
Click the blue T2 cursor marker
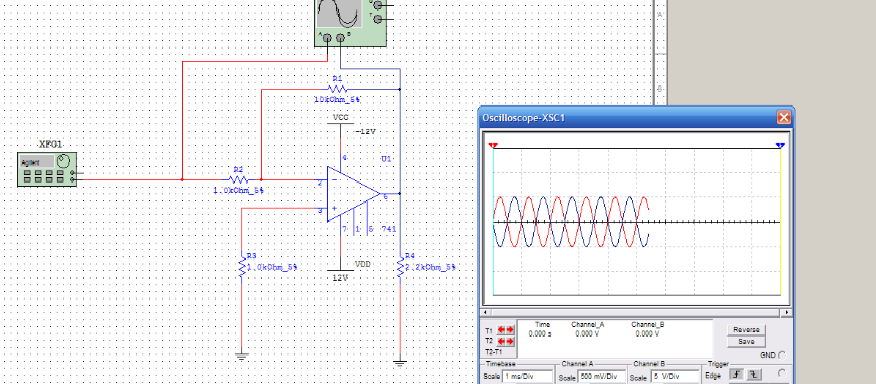[x=780, y=145]
